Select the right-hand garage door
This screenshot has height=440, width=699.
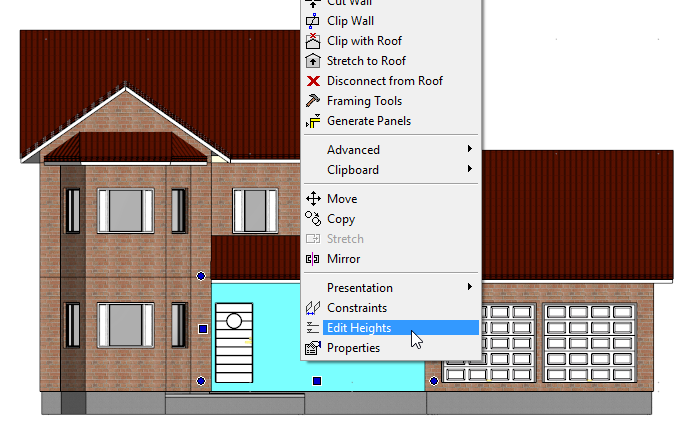pos(589,343)
